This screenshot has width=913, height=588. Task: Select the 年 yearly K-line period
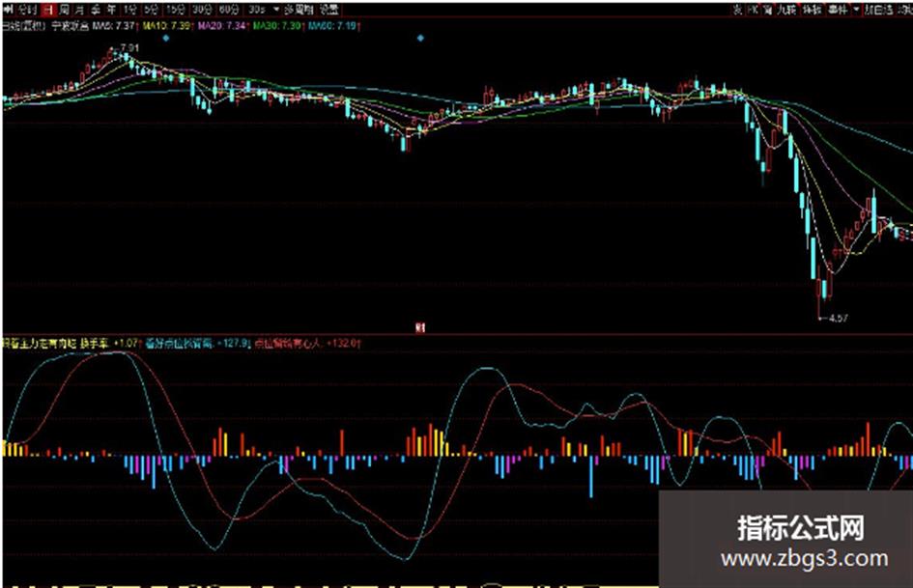(x=111, y=10)
